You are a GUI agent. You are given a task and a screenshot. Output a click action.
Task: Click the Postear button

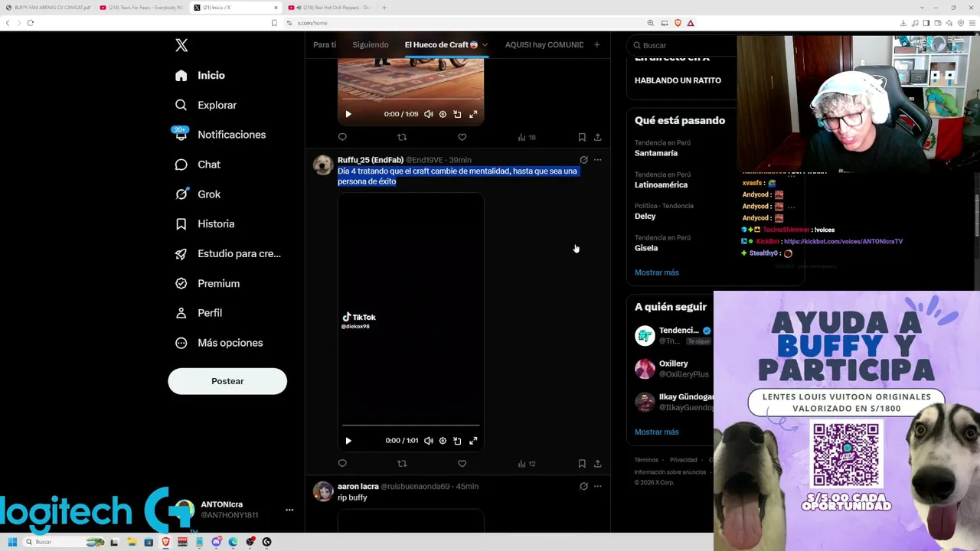click(x=227, y=381)
